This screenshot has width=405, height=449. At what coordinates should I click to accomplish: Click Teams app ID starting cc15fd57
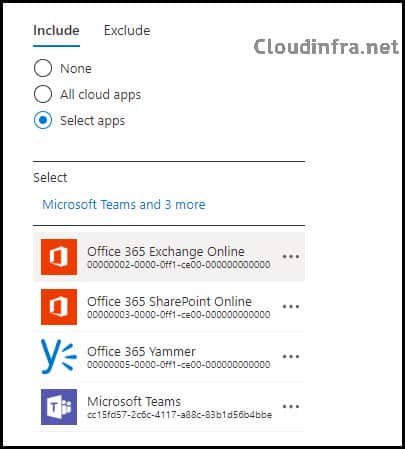[179, 415]
